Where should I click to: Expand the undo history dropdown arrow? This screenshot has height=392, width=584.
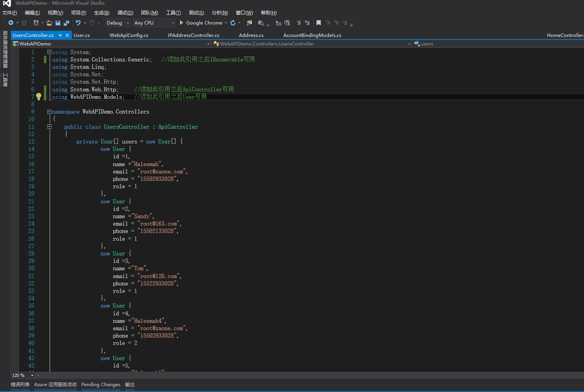[85, 23]
